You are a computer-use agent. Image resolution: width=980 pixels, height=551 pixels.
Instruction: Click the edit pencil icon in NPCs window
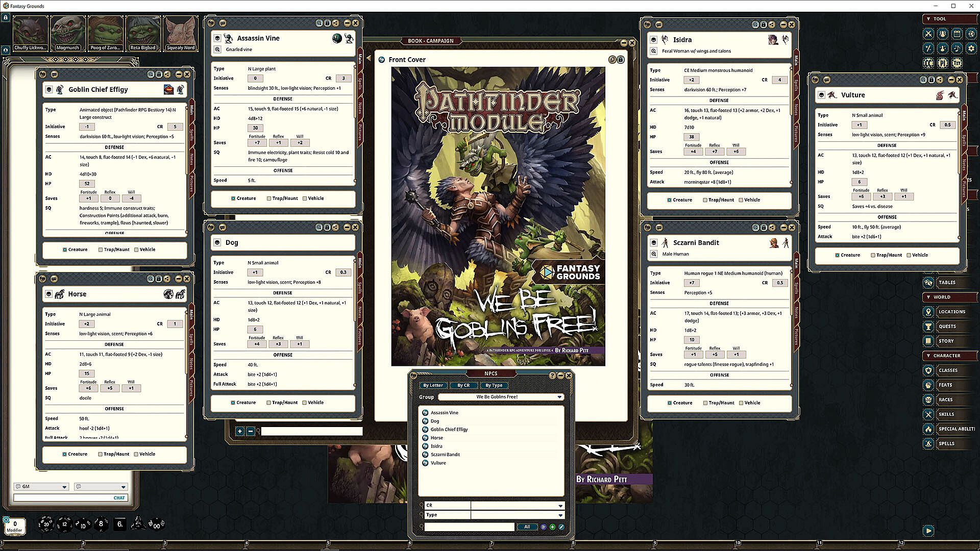tap(561, 527)
